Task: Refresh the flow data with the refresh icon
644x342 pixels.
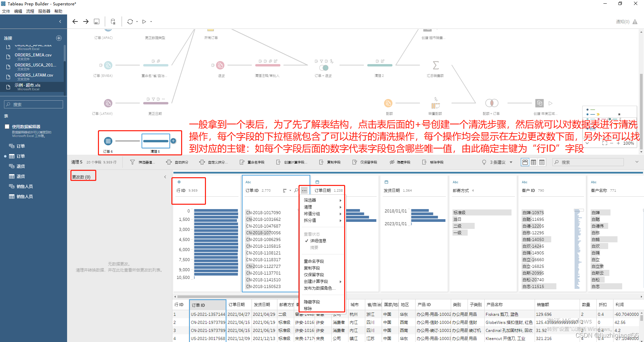Action: pos(130,21)
